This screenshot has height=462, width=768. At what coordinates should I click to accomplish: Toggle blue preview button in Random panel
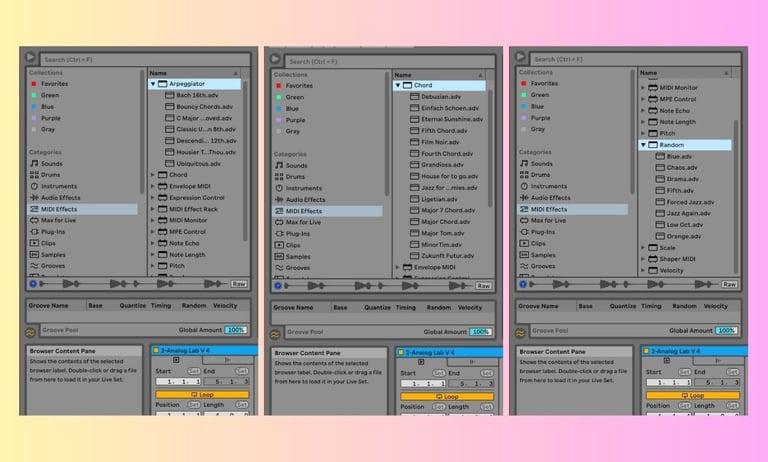coord(523,284)
